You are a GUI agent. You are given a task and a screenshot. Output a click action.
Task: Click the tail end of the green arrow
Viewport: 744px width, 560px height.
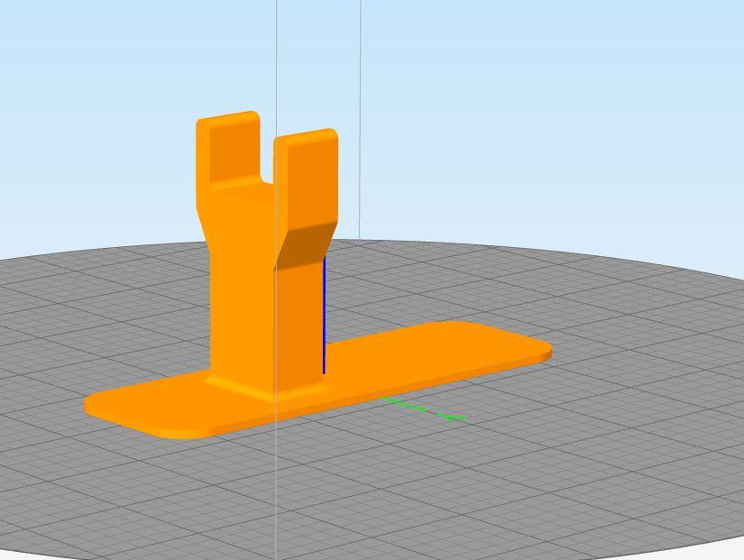click(383, 399)
